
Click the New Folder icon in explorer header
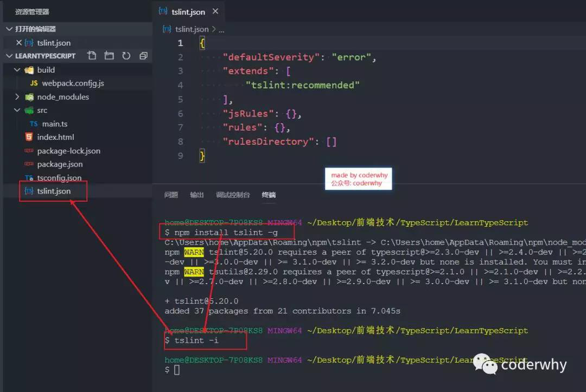click(109, 56)
